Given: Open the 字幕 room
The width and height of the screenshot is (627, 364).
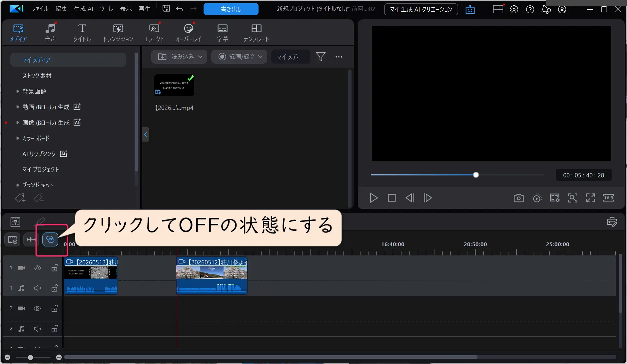Looking at the screenshot, I should coord(223,33).
